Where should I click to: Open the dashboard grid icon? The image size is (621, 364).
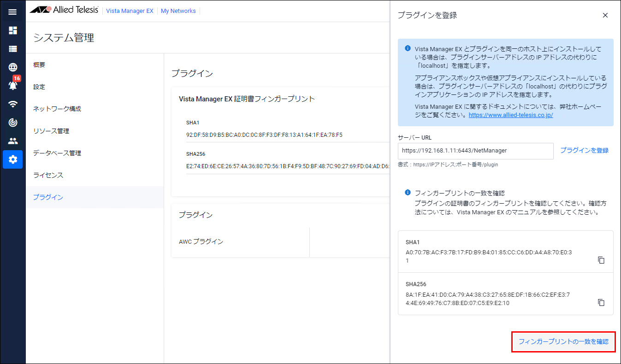click(12, 30)
